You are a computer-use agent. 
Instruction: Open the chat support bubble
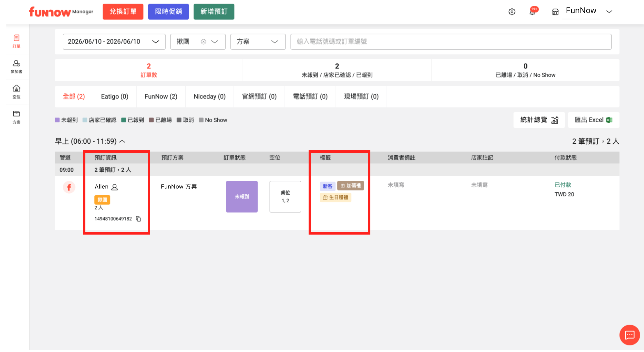(x=629, y=335)
